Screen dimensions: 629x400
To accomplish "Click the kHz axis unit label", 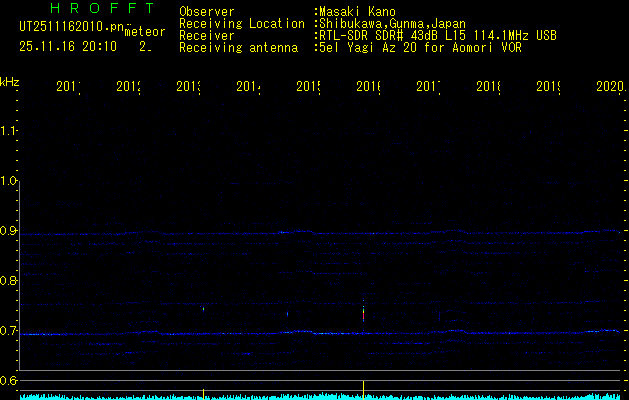I will [x=10, y=80].
